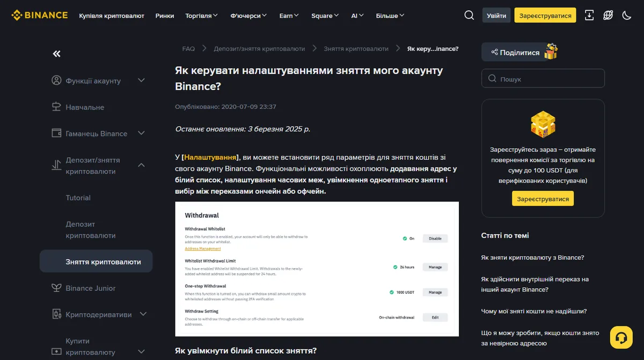This screenshot has height=360, width=644.
Task: Expand the Функції акаунту chevron
Action: click(142, 80)
